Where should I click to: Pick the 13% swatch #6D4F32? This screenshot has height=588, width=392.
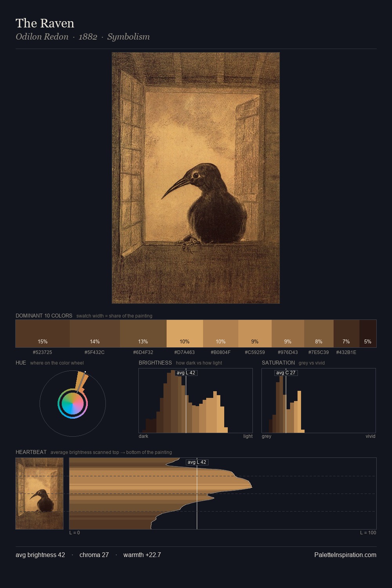pyautogui.click(x=143, y=334)
